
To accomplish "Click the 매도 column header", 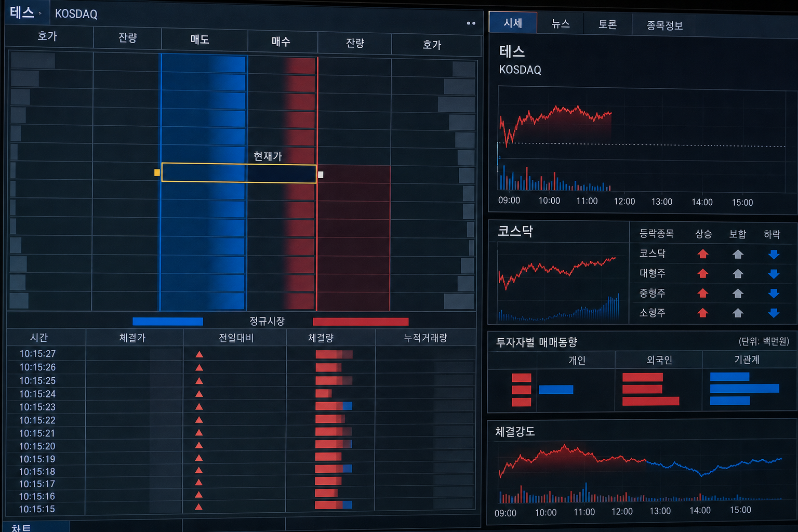I will tap(200, 39).
